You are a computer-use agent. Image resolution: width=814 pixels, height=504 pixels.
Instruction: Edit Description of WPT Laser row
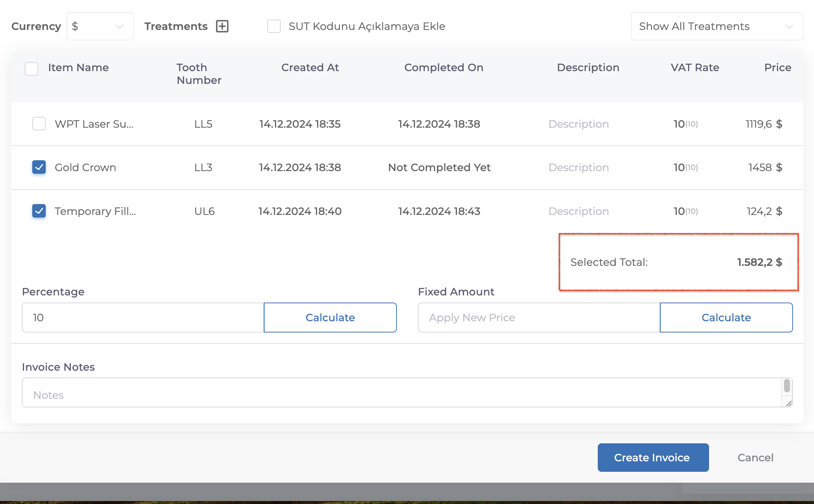click(x=578, y=124)
